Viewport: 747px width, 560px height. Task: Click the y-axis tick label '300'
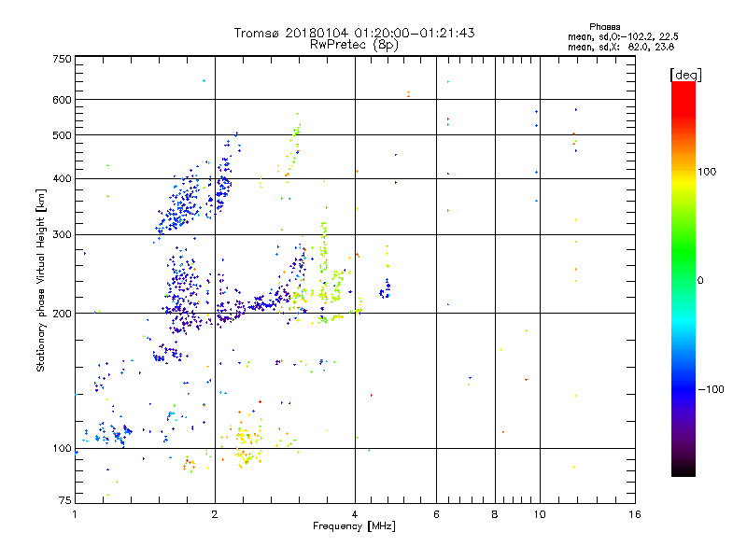tap(62, 234)
